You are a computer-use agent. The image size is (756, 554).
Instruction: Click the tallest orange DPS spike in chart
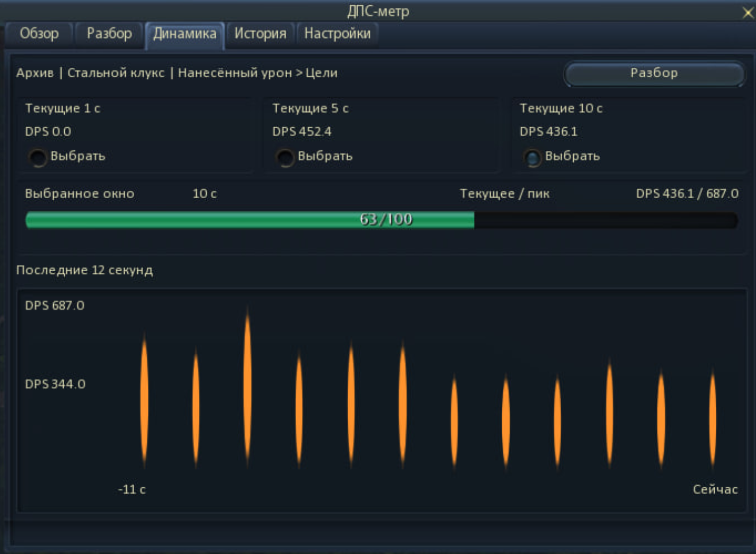coord(247,387)
